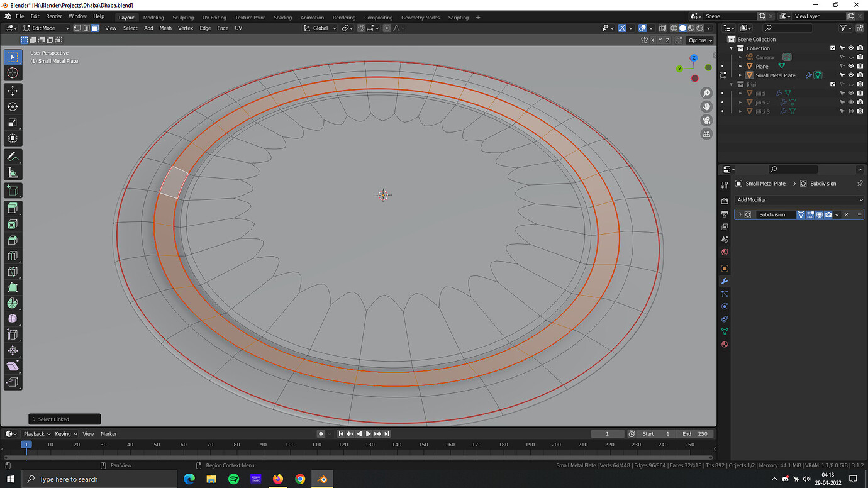Jump to the timeline end frame
Image resolution: width=868 pixels, height=488 pixels.
coord(387,434)
